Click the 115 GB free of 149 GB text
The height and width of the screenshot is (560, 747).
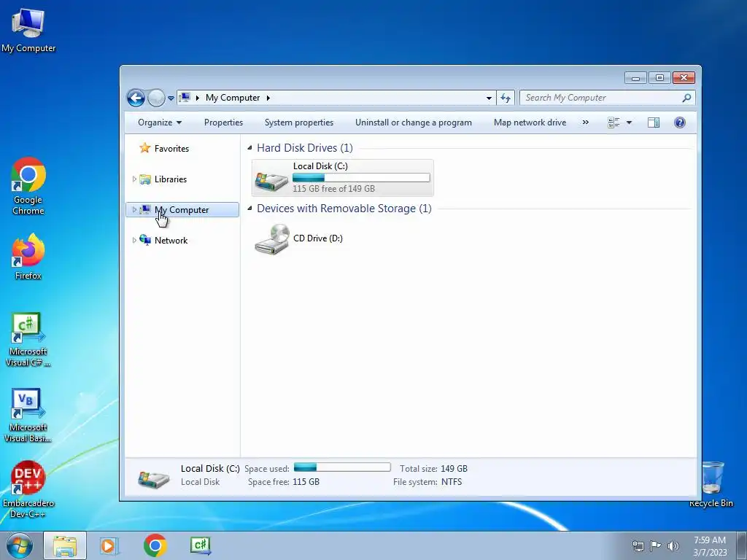(x=333, y=189)
